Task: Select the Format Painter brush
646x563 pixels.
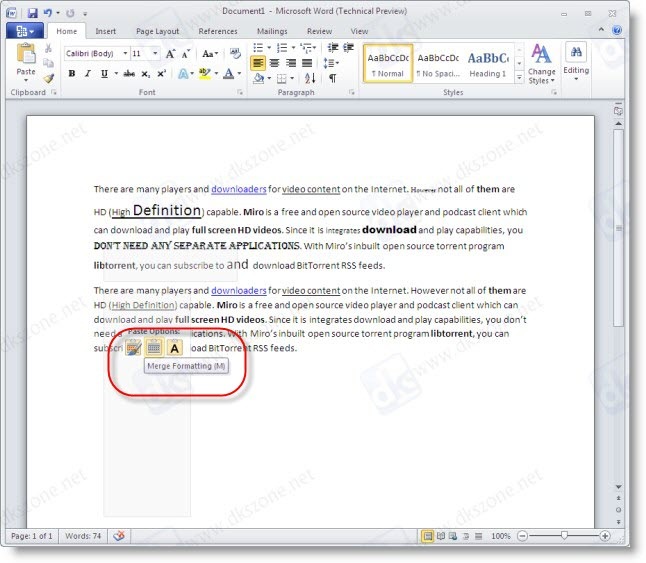Action: click(49, 78)
